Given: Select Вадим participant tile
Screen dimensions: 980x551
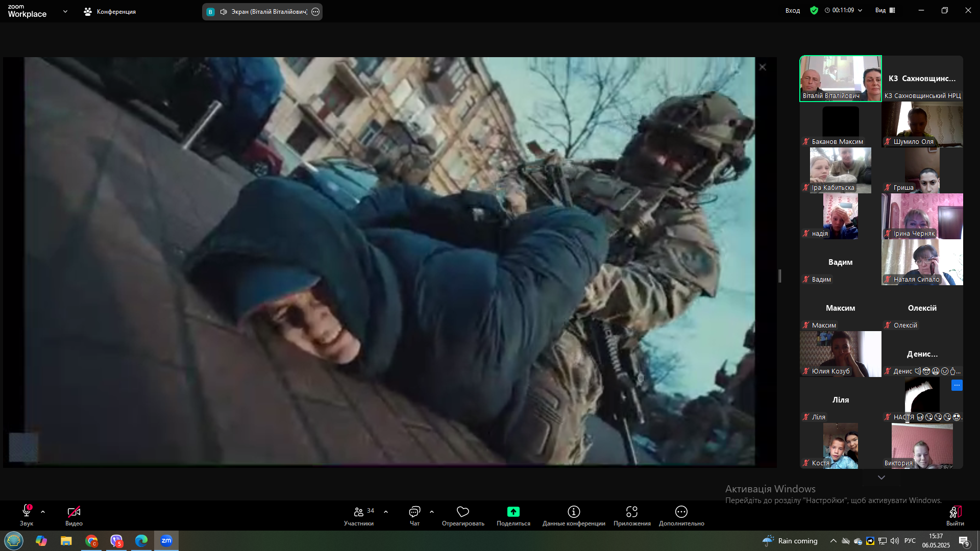Looking at the screenshot, I should tap(841, 262).
